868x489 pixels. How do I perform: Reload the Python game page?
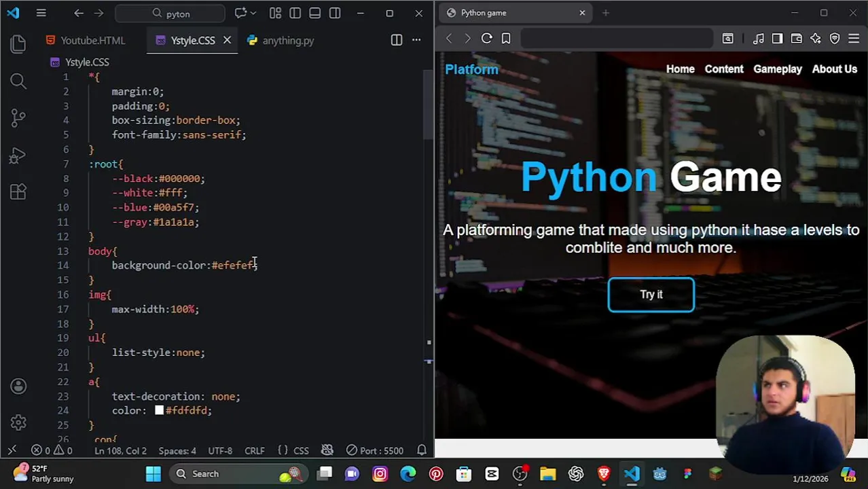tap(487, 39)
